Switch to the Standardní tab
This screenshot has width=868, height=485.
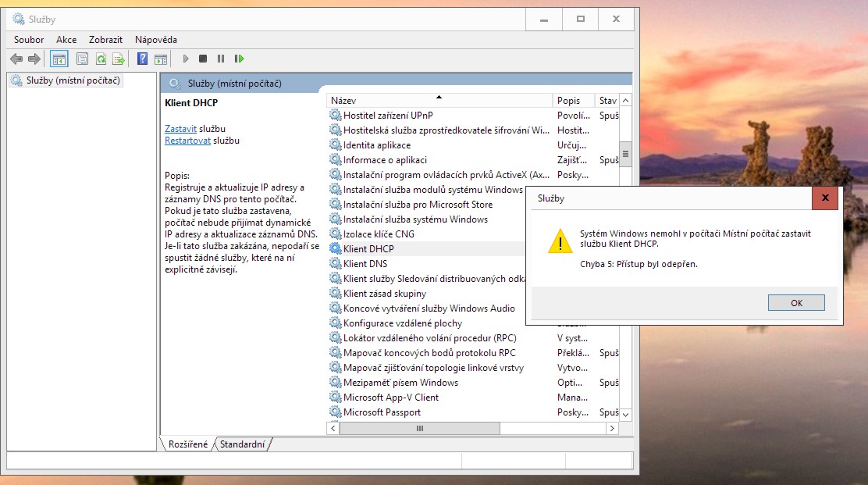pyautogui.click(x=243, y=444)
